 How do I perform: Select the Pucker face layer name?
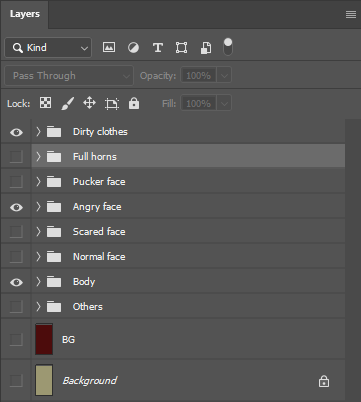[99, 182]
